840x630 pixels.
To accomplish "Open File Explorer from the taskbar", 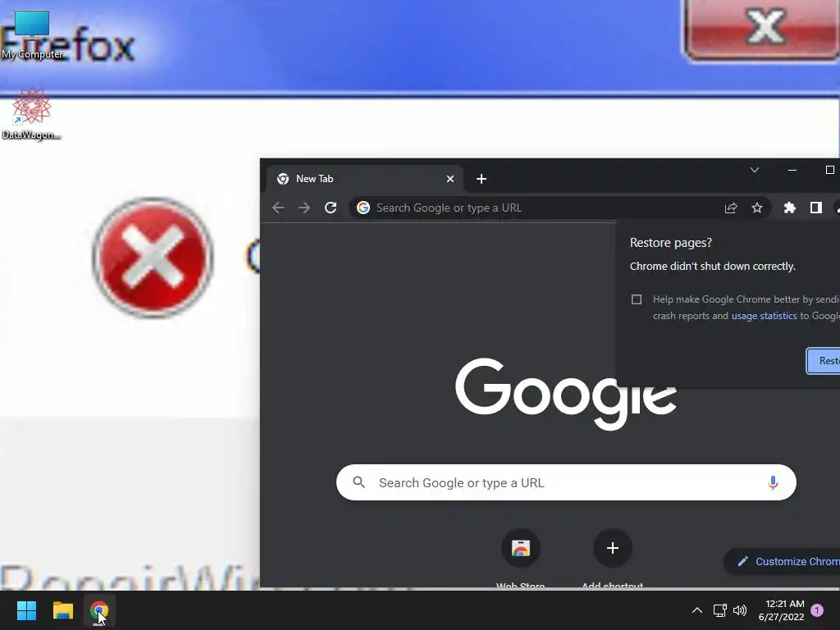I will tap(62, 610).
